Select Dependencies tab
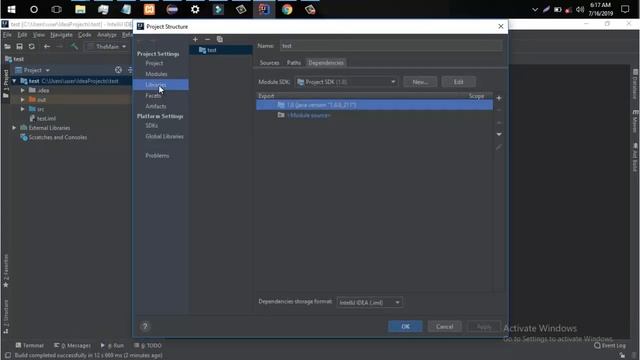 326,62
